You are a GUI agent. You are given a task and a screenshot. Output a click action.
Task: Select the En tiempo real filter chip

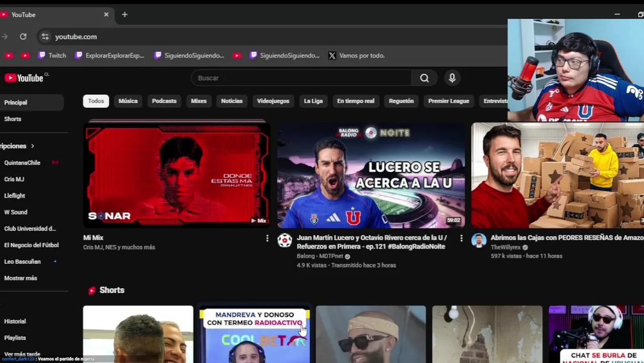[356, 101]
